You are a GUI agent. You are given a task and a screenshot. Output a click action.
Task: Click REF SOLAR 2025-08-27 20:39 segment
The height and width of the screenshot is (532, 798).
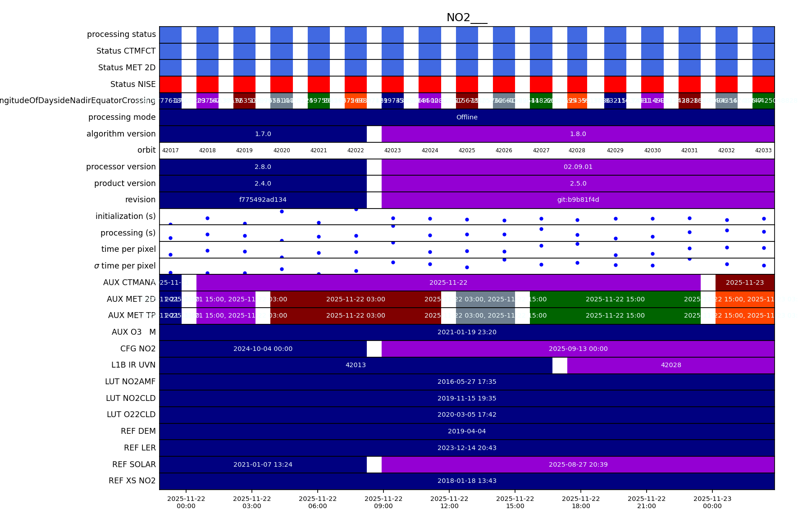[578, 464]
